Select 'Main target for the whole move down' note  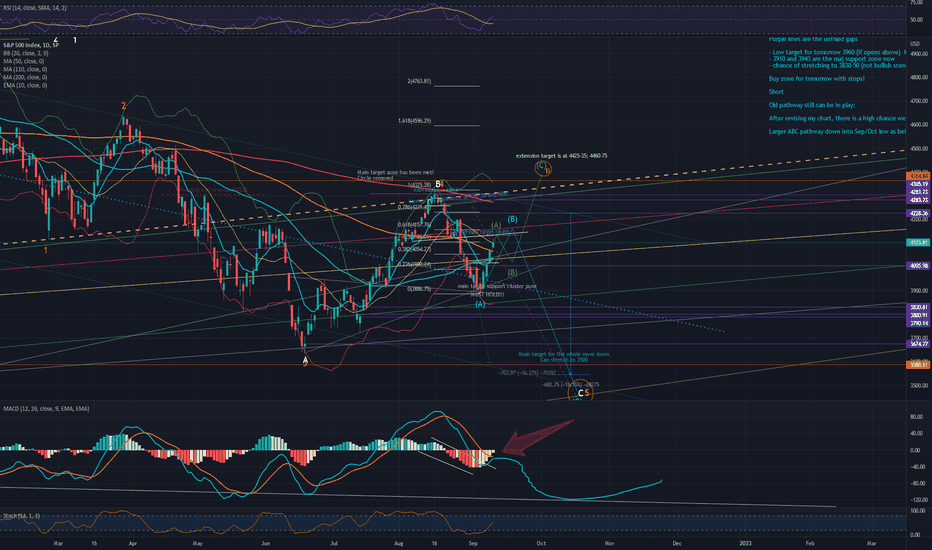563,354
